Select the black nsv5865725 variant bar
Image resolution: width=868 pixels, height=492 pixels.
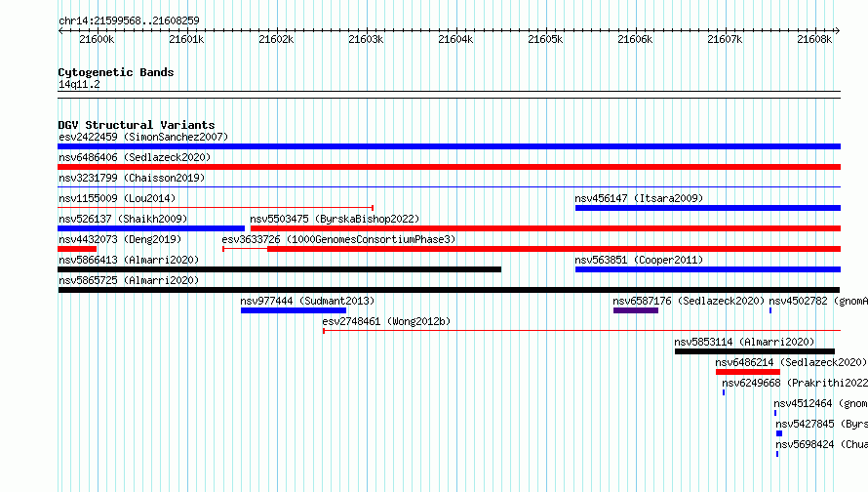[449, 290]
